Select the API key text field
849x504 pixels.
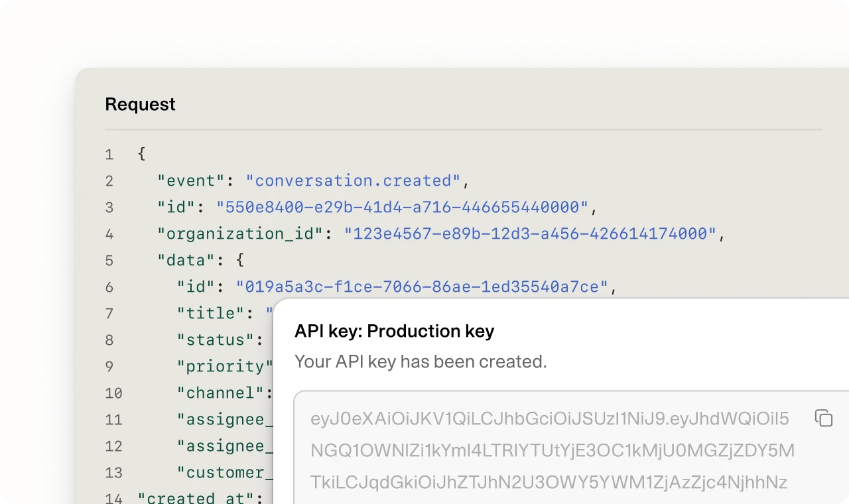[572, 448]
